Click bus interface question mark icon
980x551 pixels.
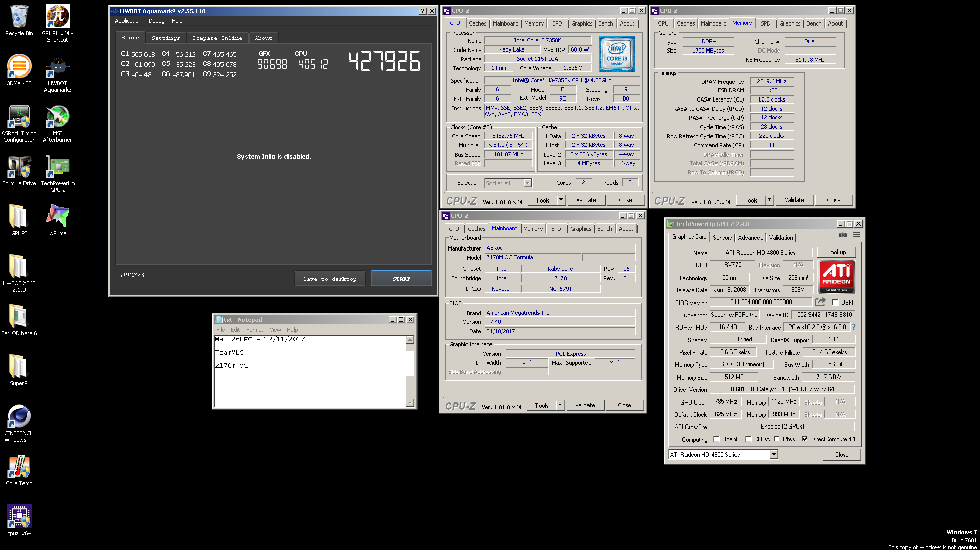coord(853,327)
